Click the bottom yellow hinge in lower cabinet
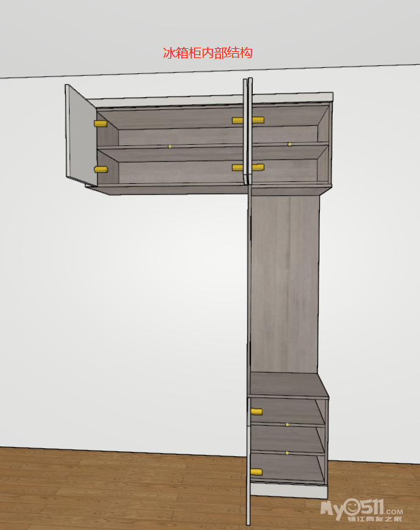 point(256,472)
